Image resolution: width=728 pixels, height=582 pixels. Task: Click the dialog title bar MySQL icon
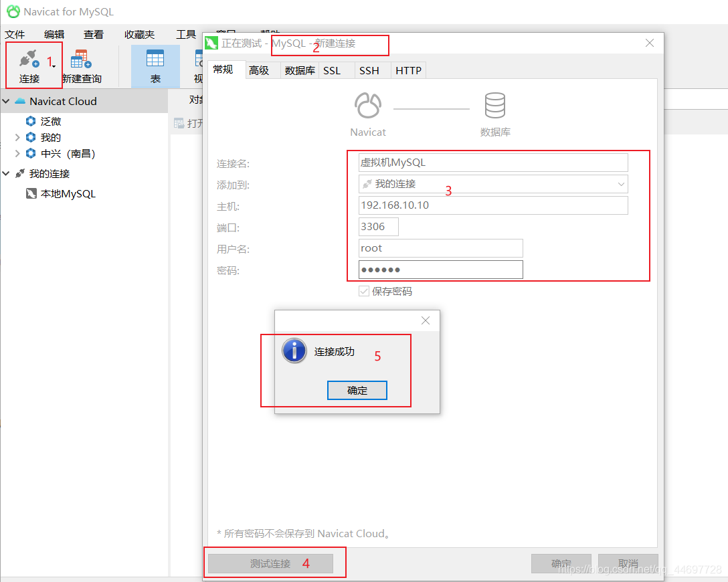pyautogui.click(x=211, y=43)
